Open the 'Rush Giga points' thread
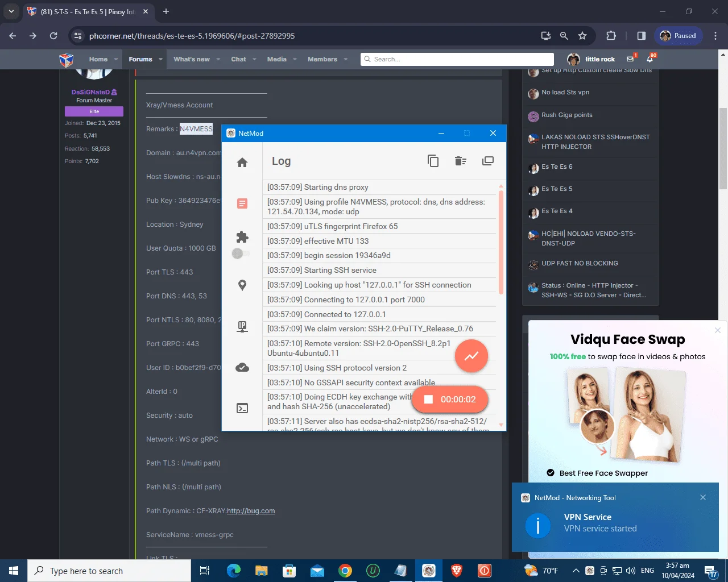728x582 pixels. 567,115
